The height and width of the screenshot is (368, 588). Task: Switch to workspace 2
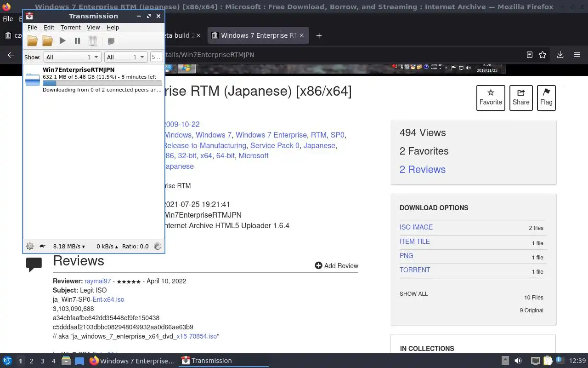(x=31, y=361)
